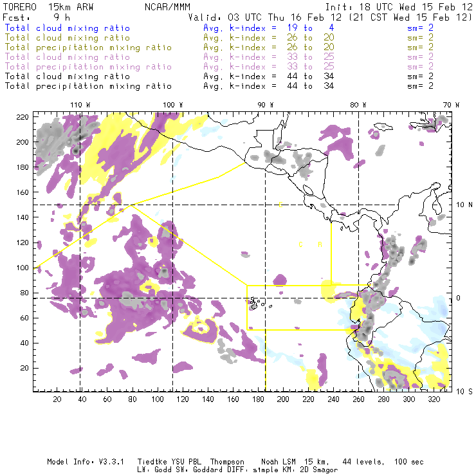Select the black 'Total precipitation mixing ratio' legend line

coord(88,86)
